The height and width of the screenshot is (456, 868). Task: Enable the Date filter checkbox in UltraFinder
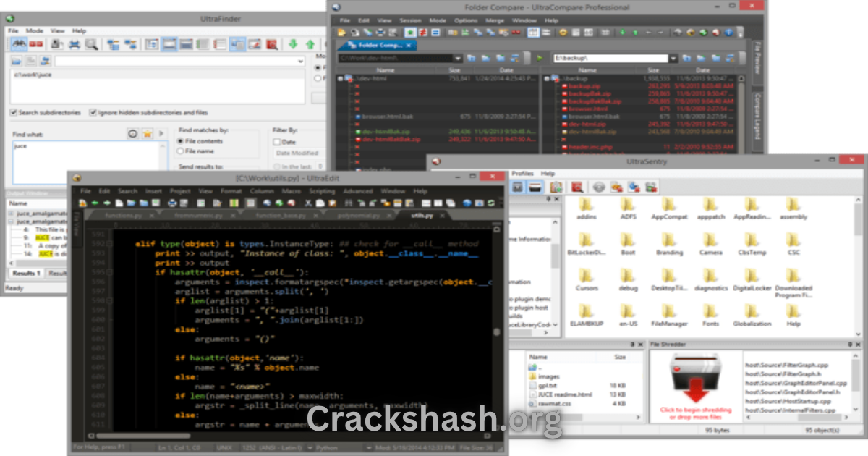[276, 142]
